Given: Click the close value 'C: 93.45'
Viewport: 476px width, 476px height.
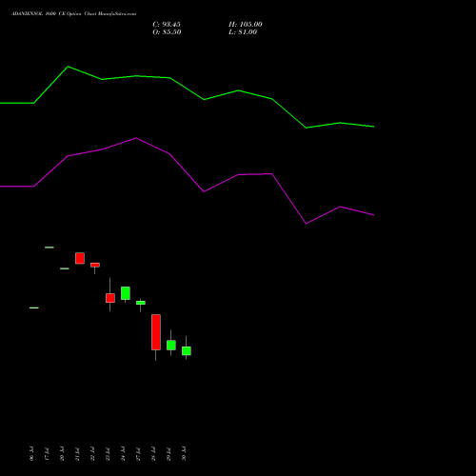Looking at the screenshot, I should [167, 25].
